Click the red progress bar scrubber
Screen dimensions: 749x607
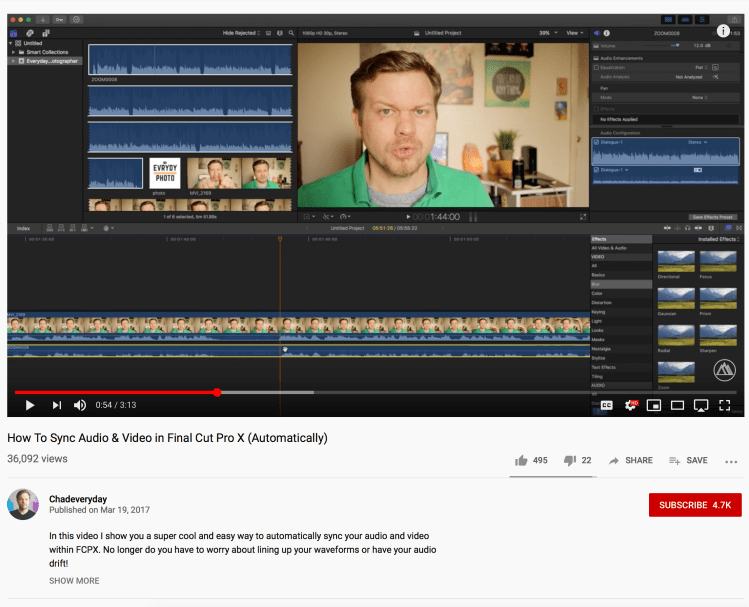217,392
